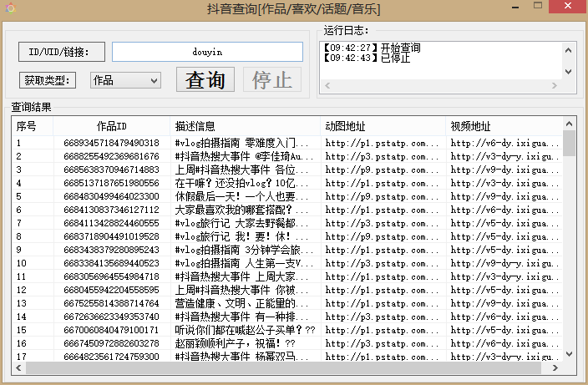Click the app icon in title bar
This screenshot has height=385, width=588.
(x=11, y=8)
